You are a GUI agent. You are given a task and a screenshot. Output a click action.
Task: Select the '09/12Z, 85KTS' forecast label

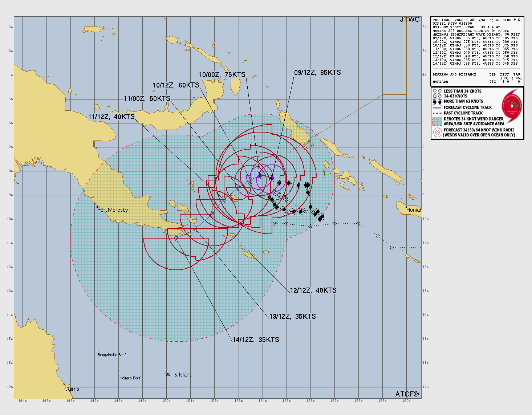point(317,73)
